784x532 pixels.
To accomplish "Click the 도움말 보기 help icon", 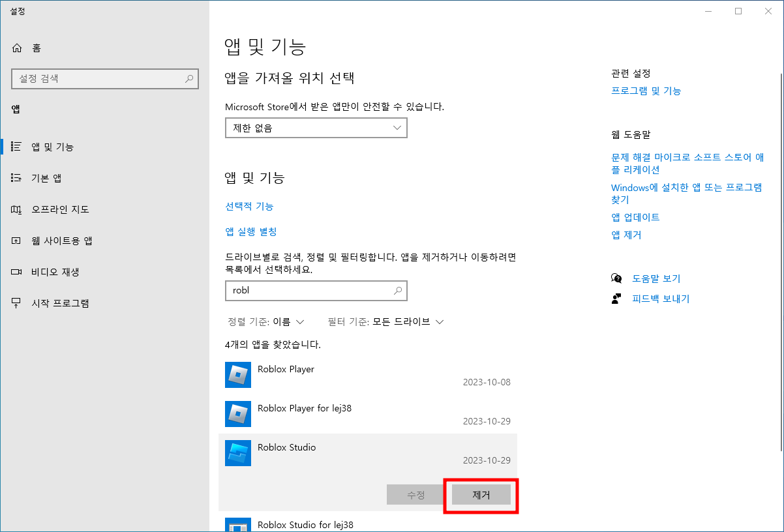I will 616,278.
